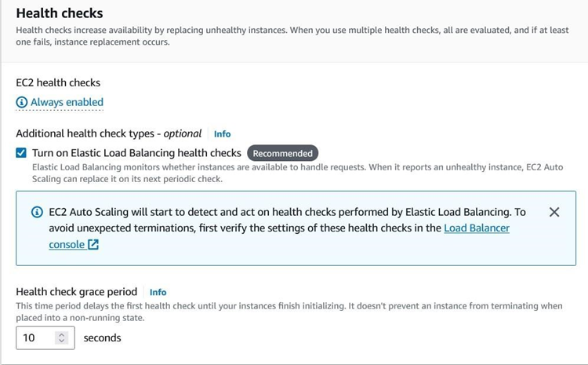This screenshot has width=588, height=365.
Task: Click the "Additional health check types" label
Action: (108, 133)
